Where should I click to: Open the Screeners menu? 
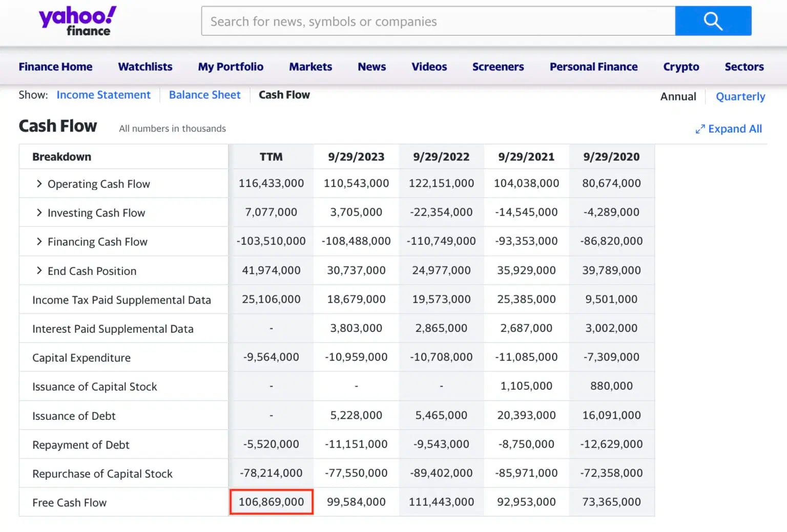[x=498, y=67]
